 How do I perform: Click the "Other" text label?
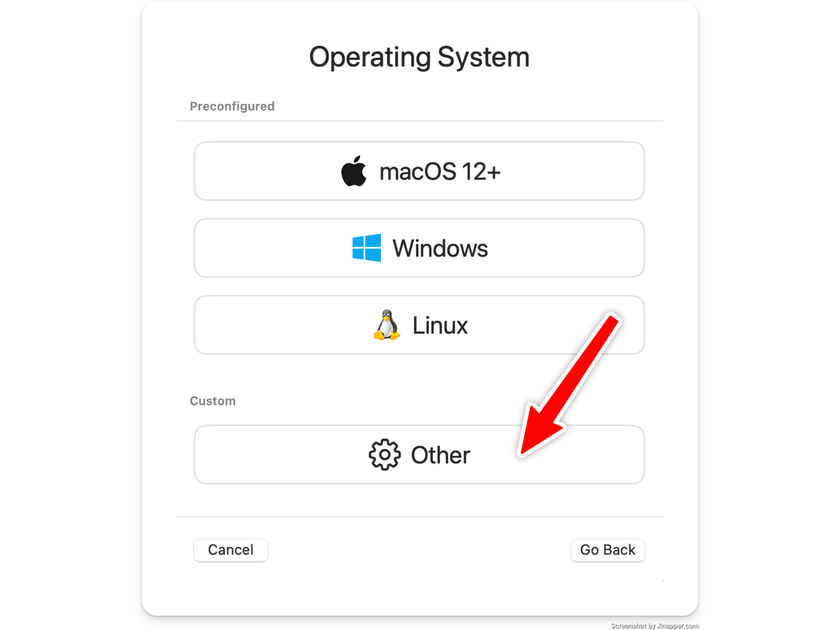pyautogui.click(x=441, y=455)
